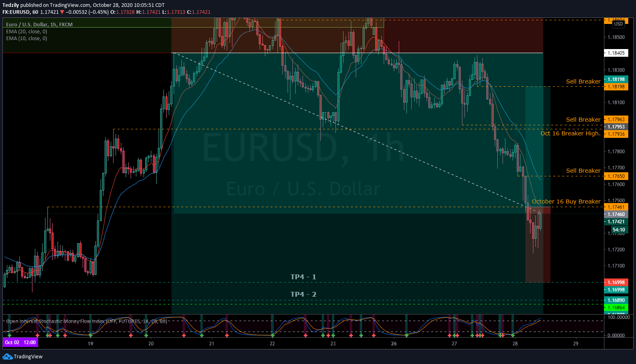Select the EMA (10, close, 0) indicator label

[26, 38]
